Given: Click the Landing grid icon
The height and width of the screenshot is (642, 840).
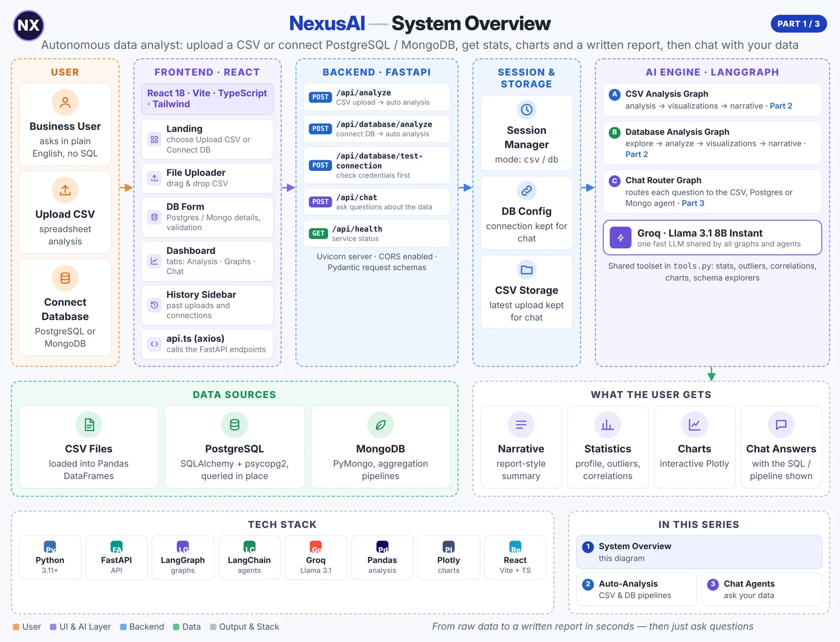Looking at the screenshot, I should click(154, 139).
